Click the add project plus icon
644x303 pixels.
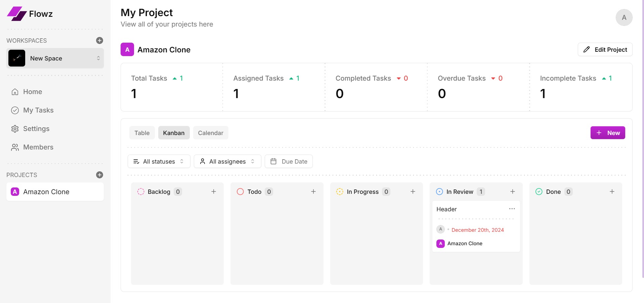[x=99, y=175]
